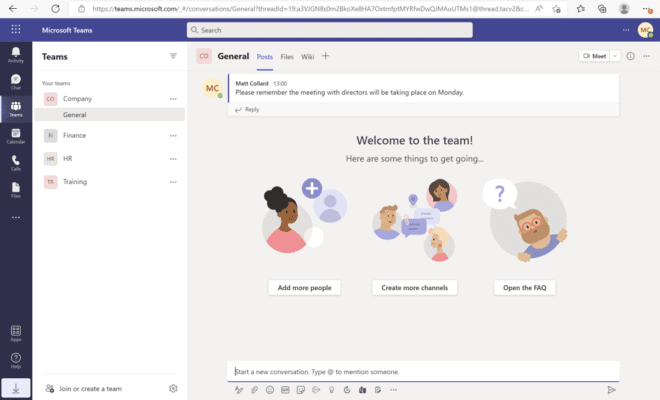Expand the Meet dropdown arrow
The height and width of the screenshot is (400, 660).
click(615, 56)
